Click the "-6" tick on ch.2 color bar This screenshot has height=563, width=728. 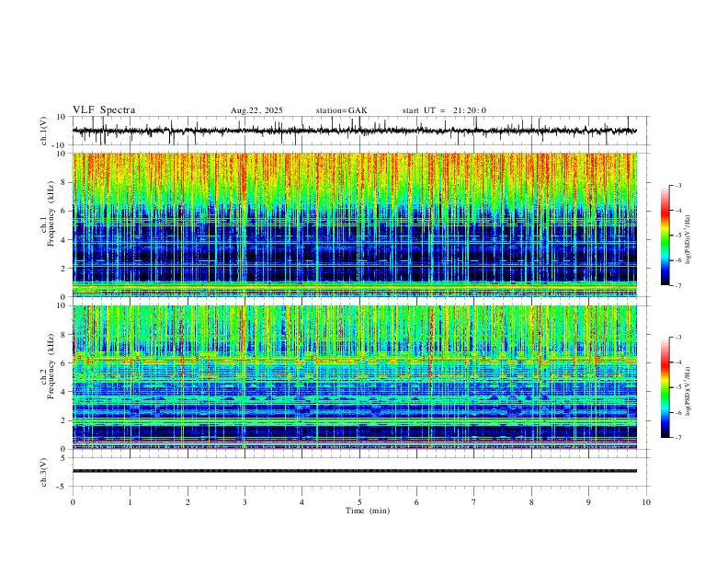pos(677,412)
